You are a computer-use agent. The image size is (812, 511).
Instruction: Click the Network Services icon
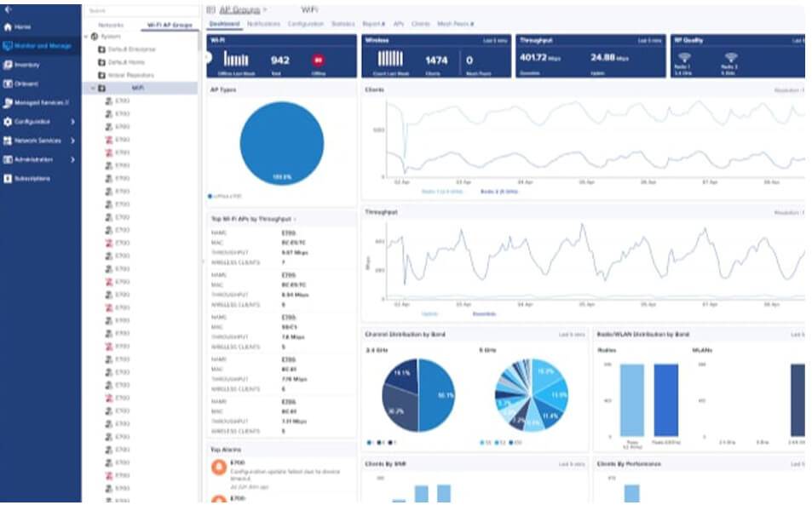pyautogui.click(x=8, y=141)
